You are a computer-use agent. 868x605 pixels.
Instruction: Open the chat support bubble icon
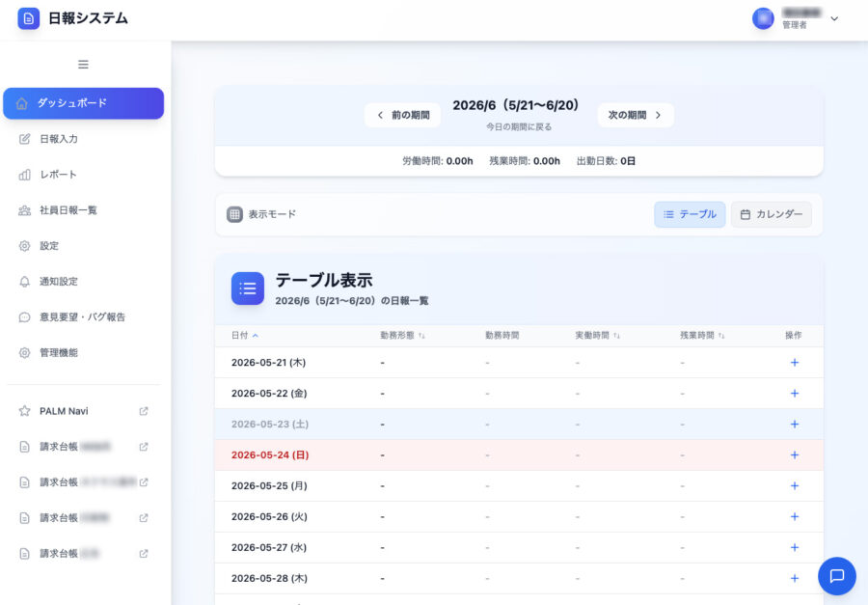[836, 576]
